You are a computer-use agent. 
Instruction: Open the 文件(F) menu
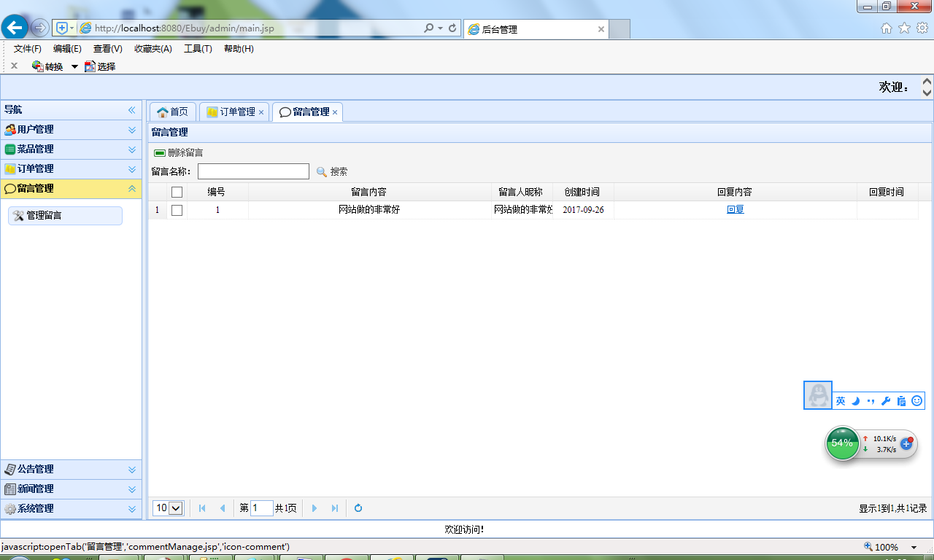point(28,49)
